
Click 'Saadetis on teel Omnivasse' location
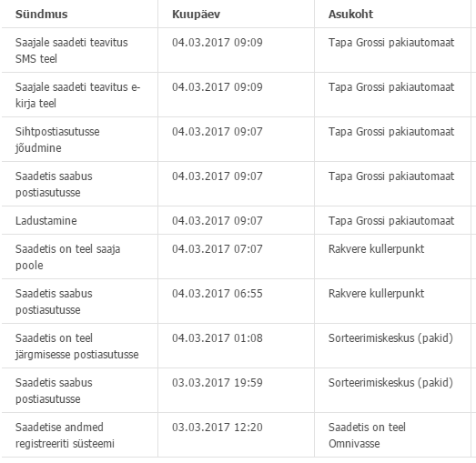[367, 436]
